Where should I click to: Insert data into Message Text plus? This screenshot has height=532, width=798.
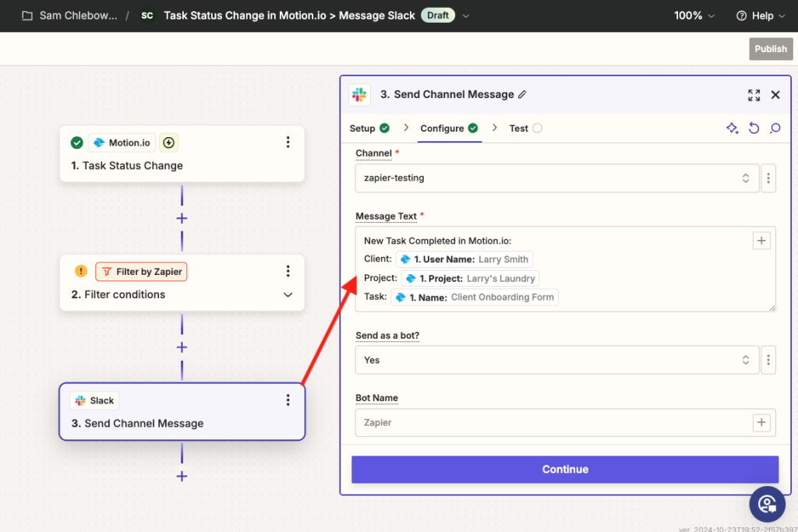pyautogui.click(x=761, y=241)
